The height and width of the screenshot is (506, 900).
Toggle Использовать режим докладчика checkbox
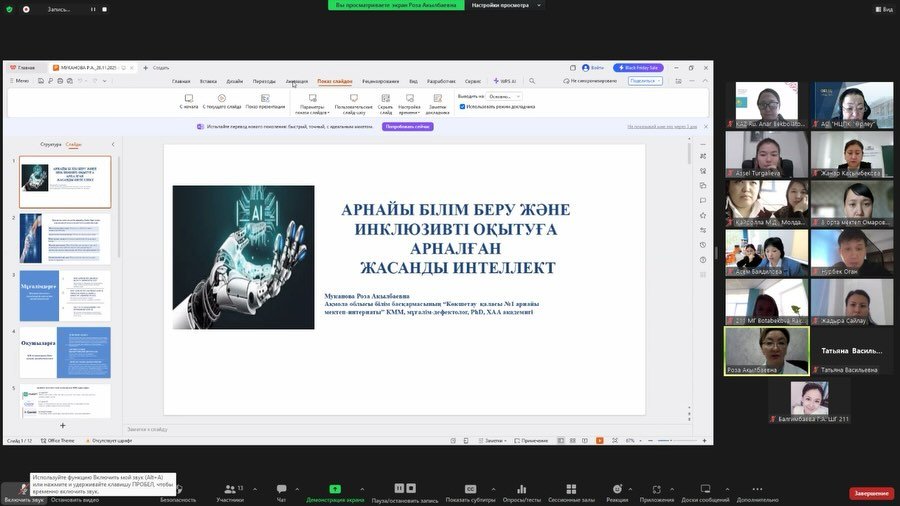462,106
